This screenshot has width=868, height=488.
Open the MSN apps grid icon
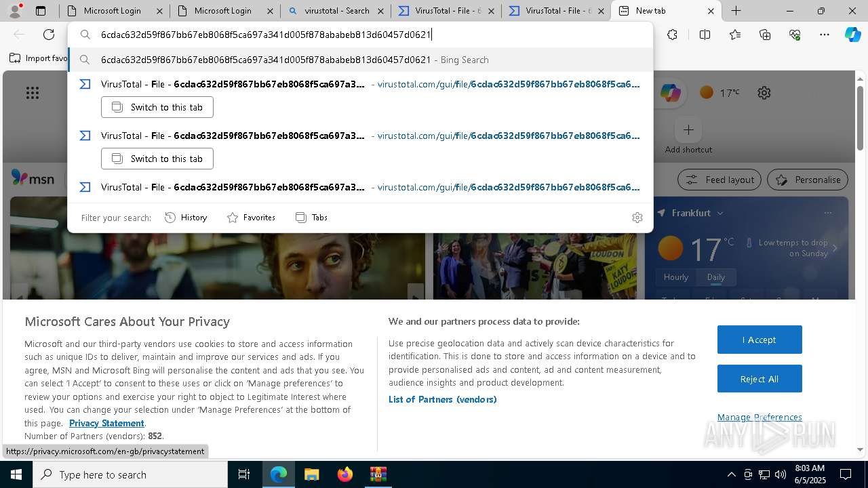[x=33, y=93]
